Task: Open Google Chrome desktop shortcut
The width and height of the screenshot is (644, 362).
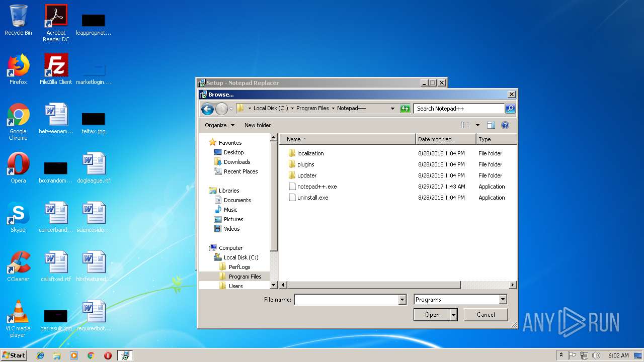Action: point(18,122)
